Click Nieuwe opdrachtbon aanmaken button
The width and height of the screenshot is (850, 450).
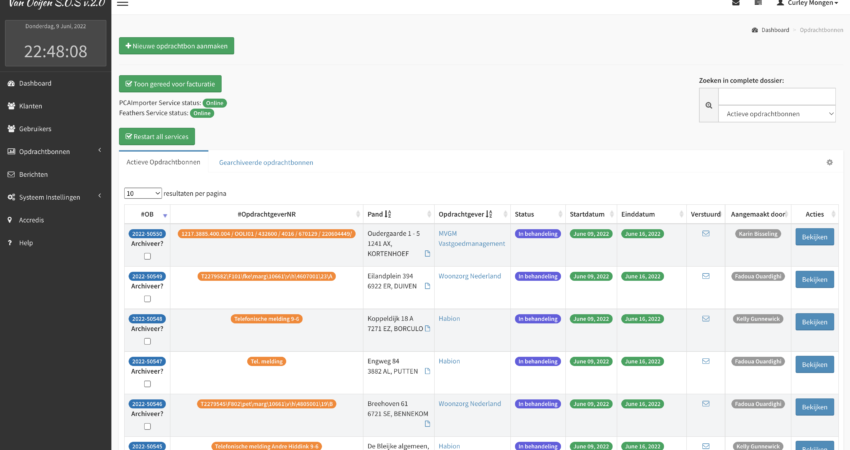click(176, 46)
